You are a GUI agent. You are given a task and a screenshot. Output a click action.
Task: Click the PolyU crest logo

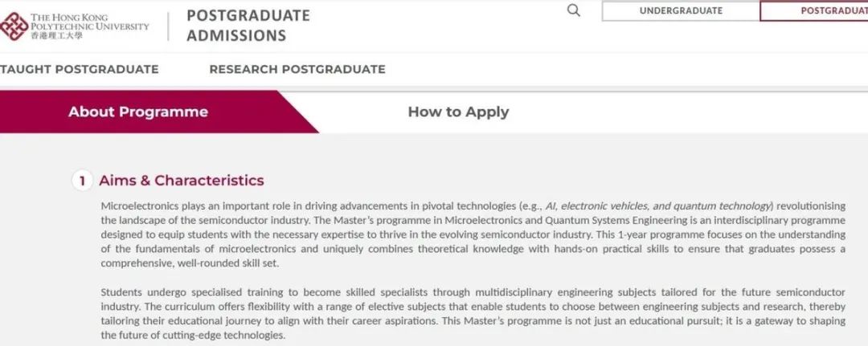pyautogui.click(x=14, y=26)
